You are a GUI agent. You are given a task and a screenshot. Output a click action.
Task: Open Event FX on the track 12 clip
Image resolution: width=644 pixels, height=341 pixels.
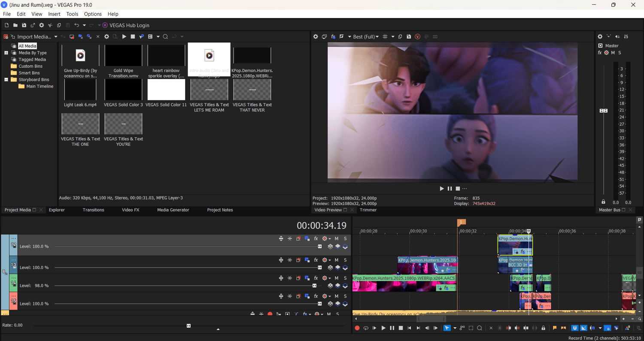pyautogui.click(x=522, y=252)
